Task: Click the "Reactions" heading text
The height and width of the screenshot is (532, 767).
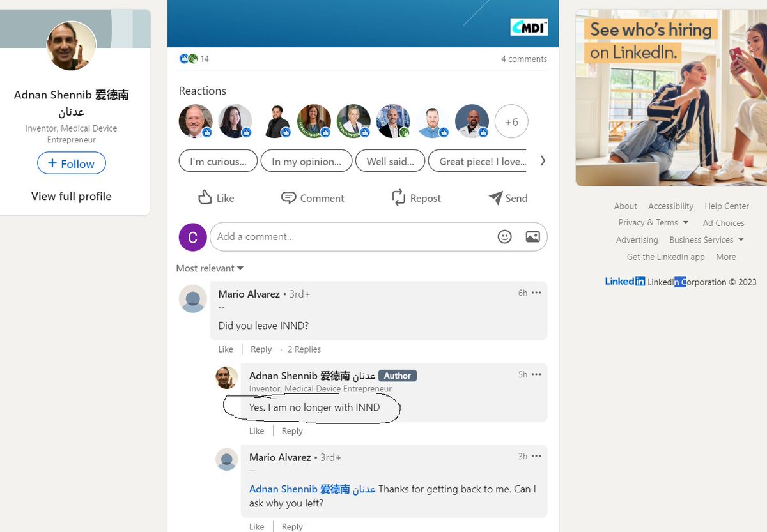Action: click(x=203, y=91)
